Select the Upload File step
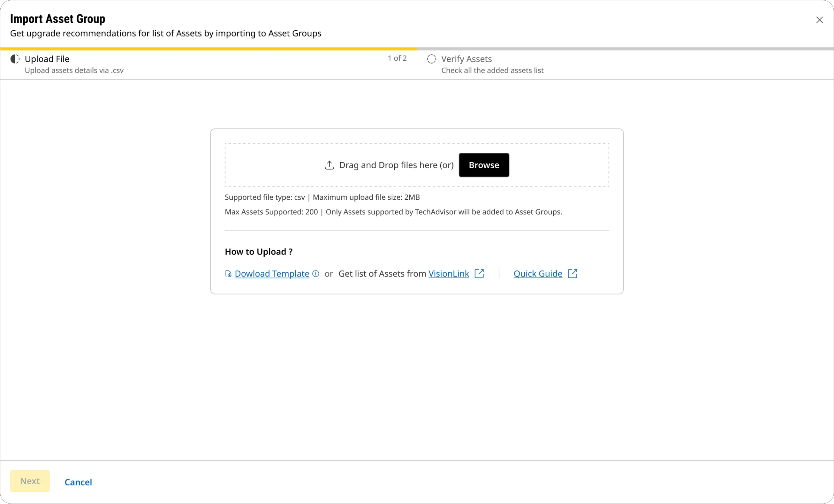 click(208, 64)
